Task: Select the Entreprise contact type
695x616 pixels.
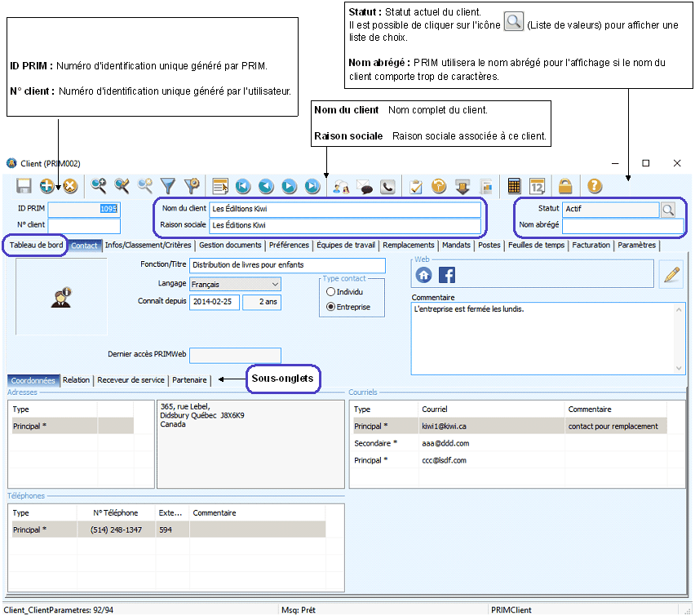Action: click(x=330, y=307)
